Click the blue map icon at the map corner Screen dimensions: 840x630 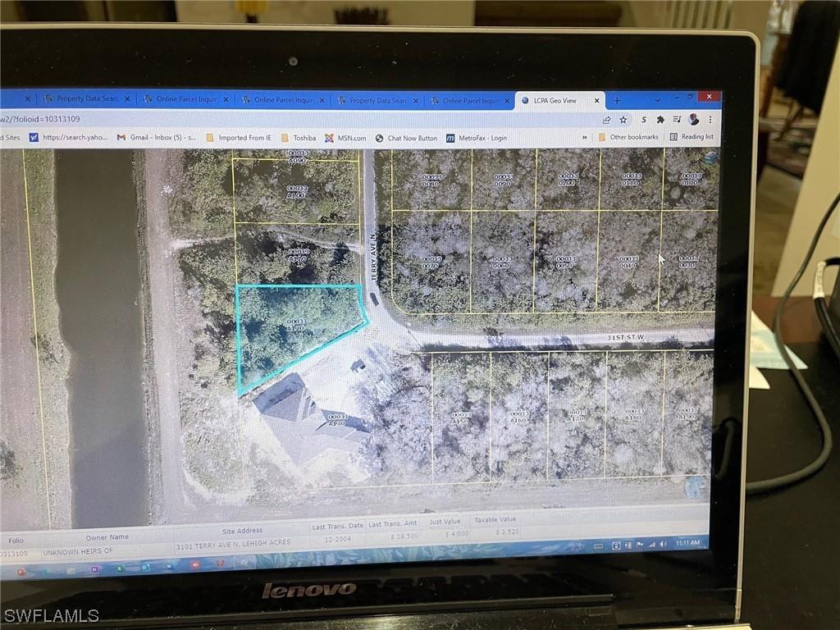coord(696,486)
